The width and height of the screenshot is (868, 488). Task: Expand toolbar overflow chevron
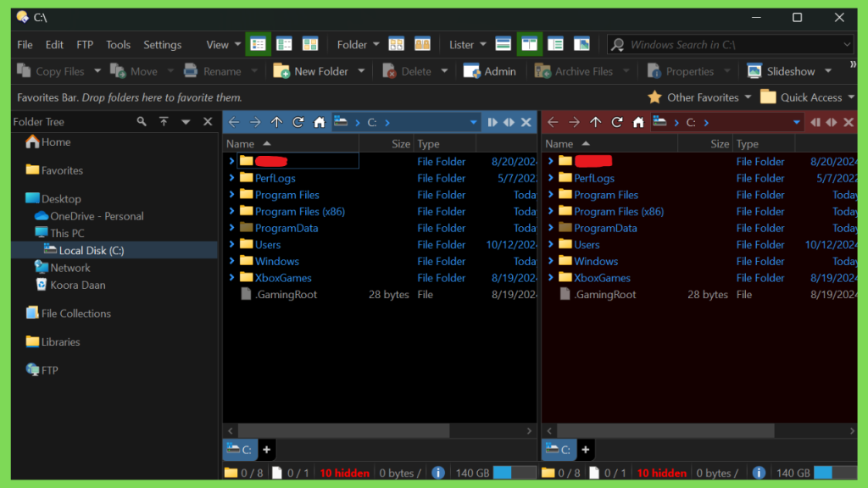coord(853,65)
